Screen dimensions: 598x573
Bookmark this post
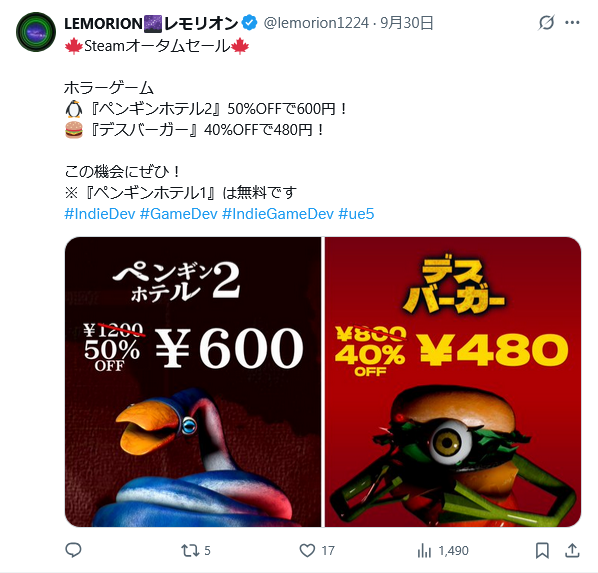coord(542,550)
